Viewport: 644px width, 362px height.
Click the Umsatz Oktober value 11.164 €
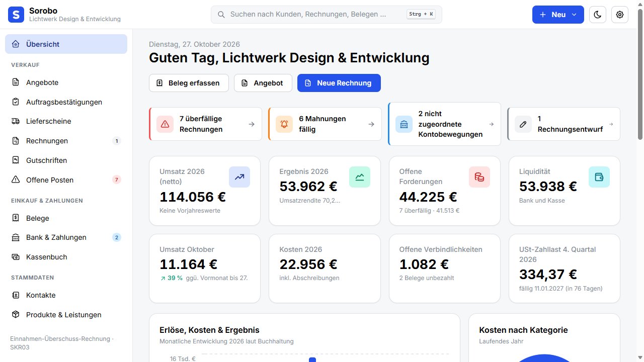(189, 264)
